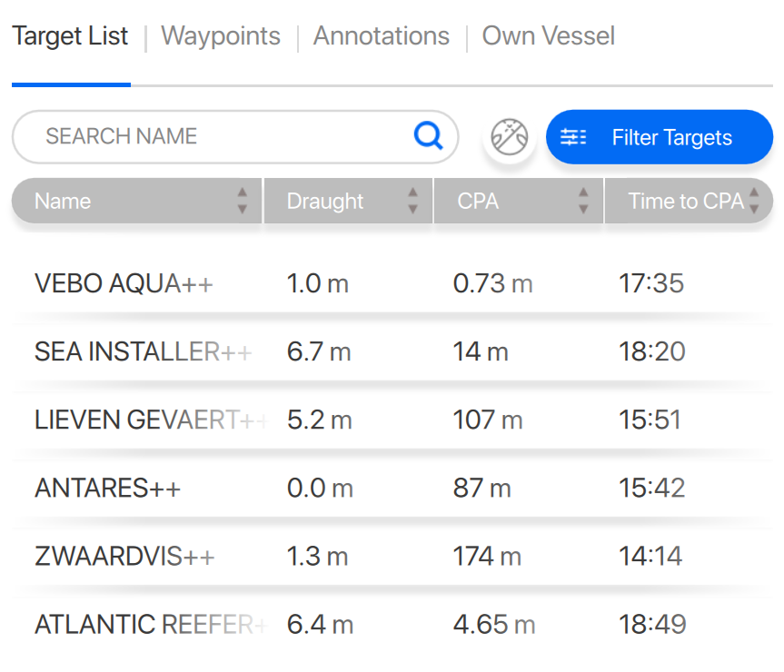Sort by Draught column arrows
784x672 pixels.
(413, 201)
